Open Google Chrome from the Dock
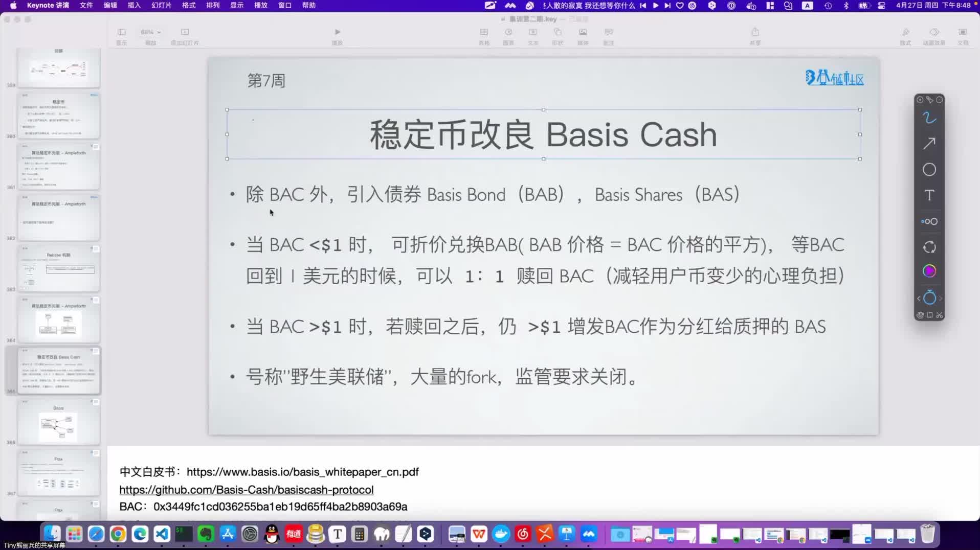The height and width of the screenshot is (550, 980). [118, 534]
